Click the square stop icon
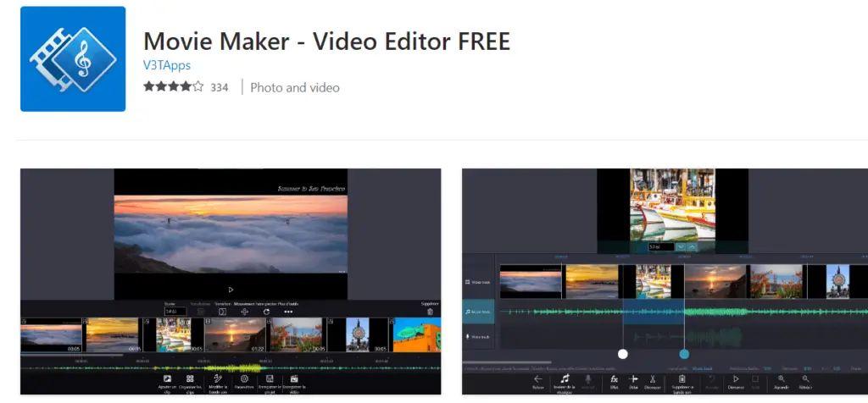868x403 pixels. click(755, 379)
